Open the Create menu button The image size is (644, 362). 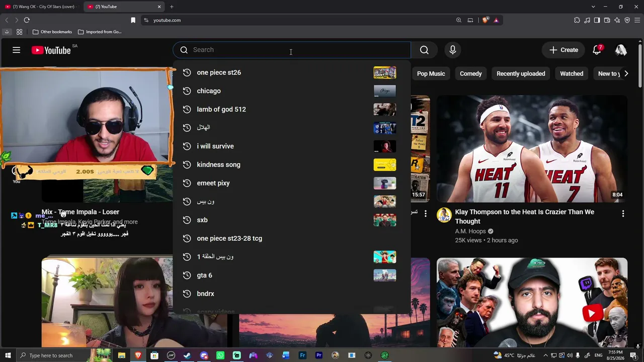coord(563,50)
